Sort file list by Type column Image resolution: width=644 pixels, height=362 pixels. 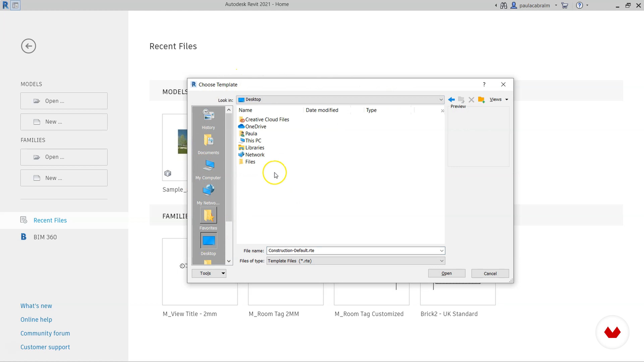point(387,110)
